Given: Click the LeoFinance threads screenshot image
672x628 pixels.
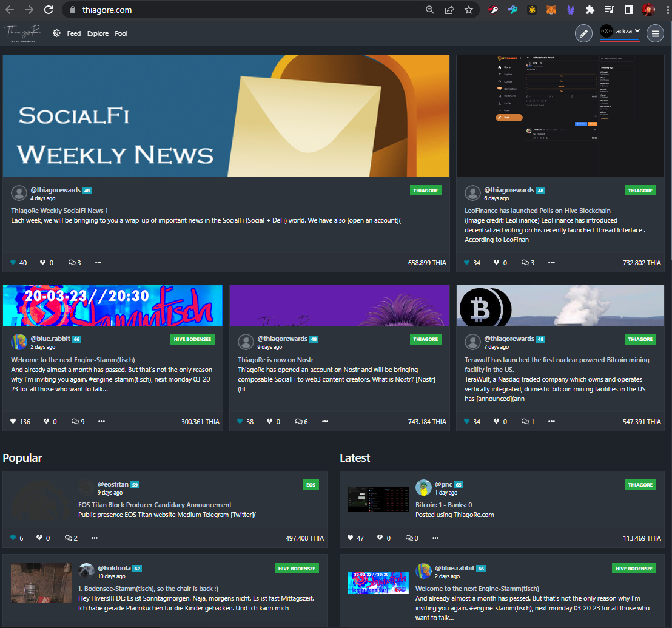Looking at the screenshot, I should pos(560,116).
